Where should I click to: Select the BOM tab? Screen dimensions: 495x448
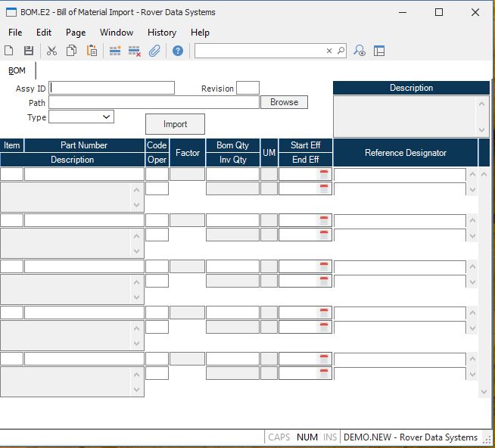[x=17, y=70]
